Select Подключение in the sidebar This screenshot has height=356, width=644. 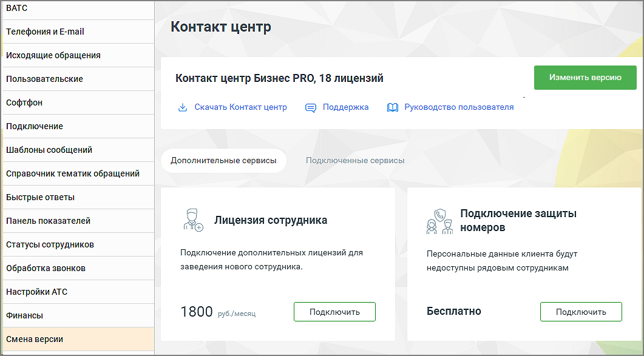(x=78, y=127)
